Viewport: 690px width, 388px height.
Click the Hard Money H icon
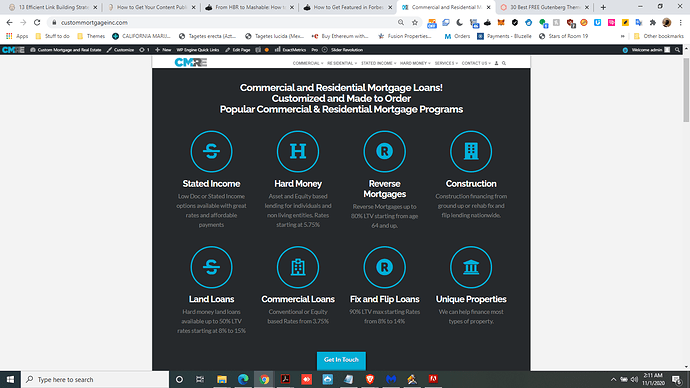(298, 151)
